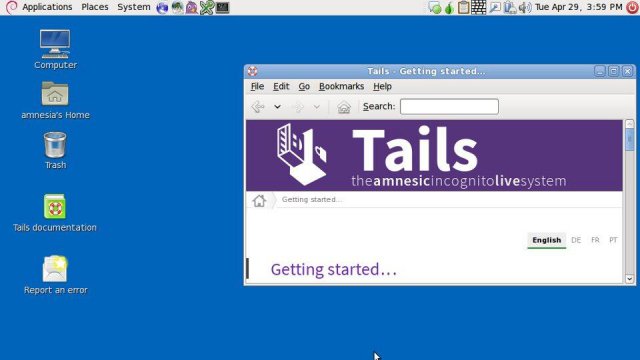This screenshot has width=640, height=360.
Task: Open the File menu in Tails window
Action: pos(257,86)
